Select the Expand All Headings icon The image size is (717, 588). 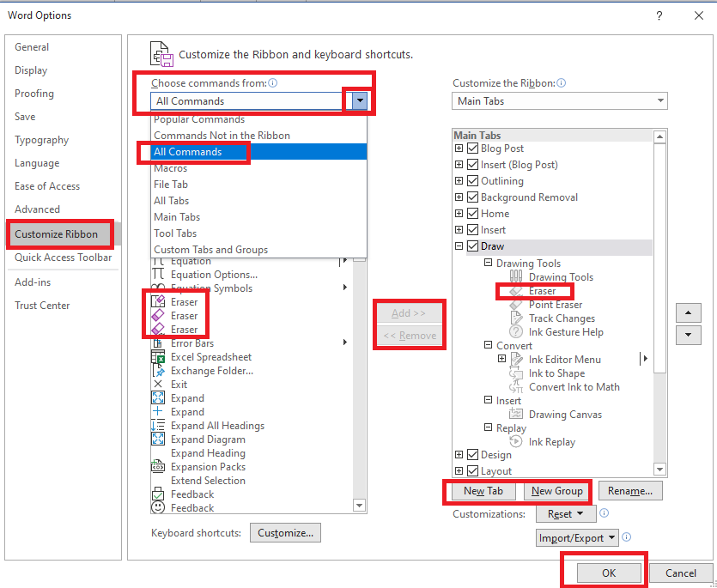pos(158,425)
